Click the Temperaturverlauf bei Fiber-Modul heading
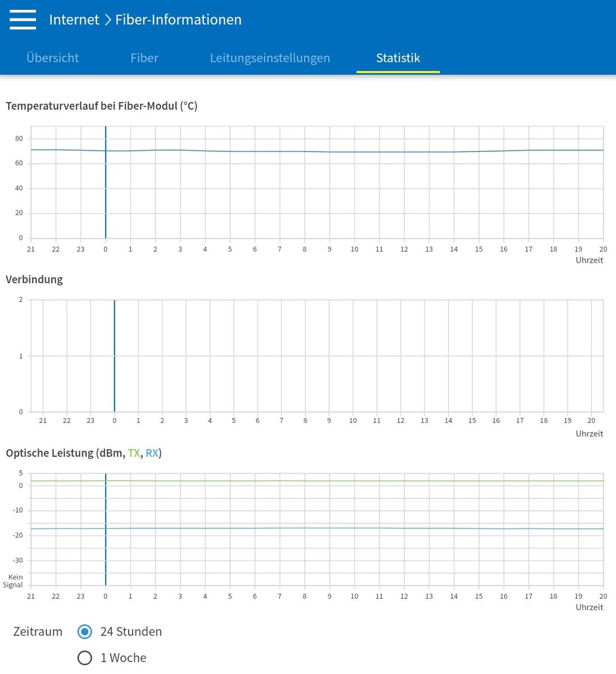The height and width of the screenshot is (674, 616). click(102, 106)
